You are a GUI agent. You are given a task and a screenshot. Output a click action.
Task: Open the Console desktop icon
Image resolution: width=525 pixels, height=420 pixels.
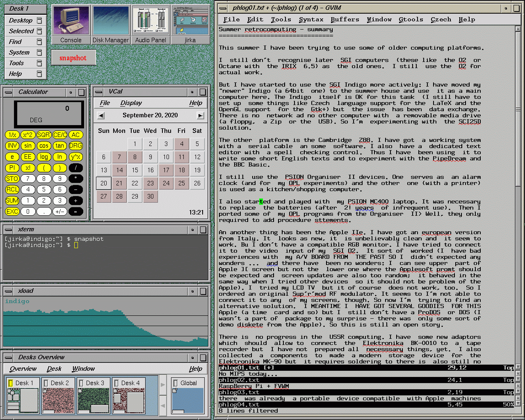pyautogui.click(x=71, y=24)
